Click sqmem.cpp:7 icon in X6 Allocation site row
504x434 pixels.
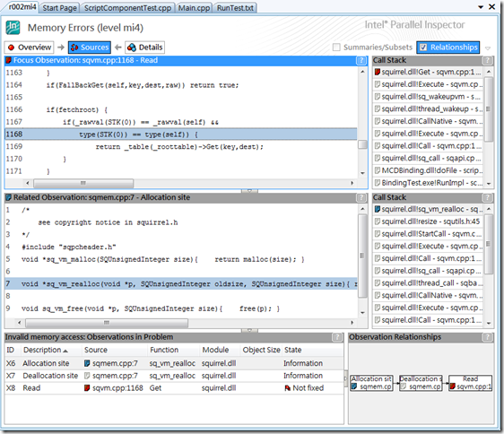tap(87, 363)
